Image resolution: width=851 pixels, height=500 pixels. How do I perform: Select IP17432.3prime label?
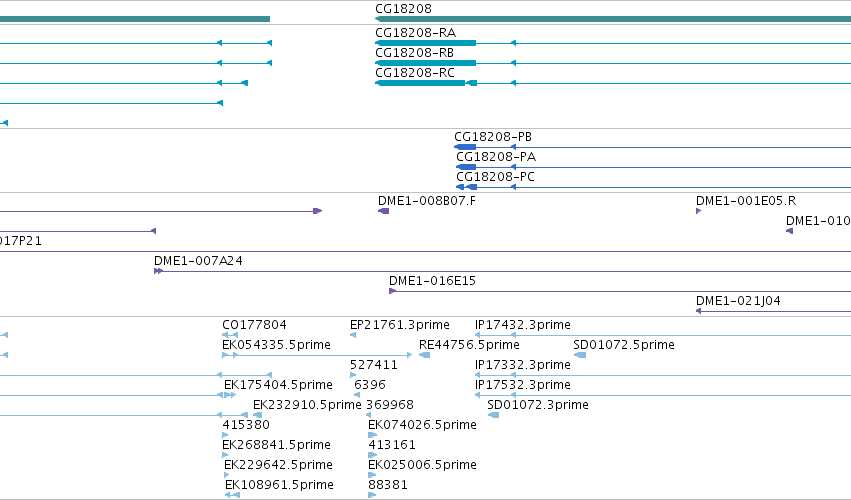coord(523,325)
